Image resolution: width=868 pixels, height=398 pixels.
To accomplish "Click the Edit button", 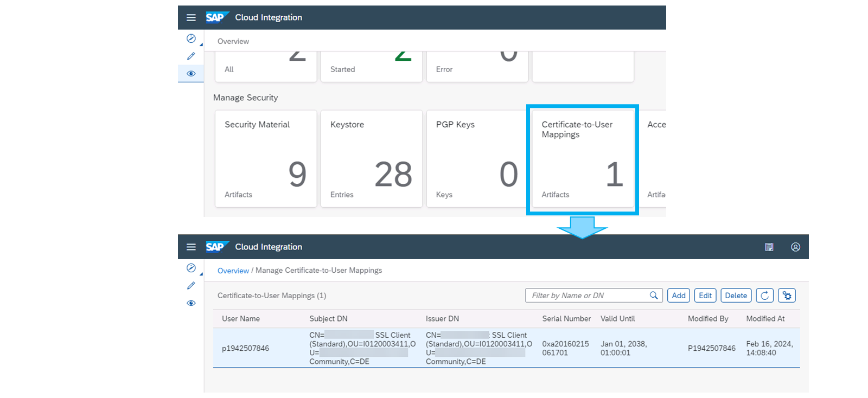I will click(x=705, y=296).
